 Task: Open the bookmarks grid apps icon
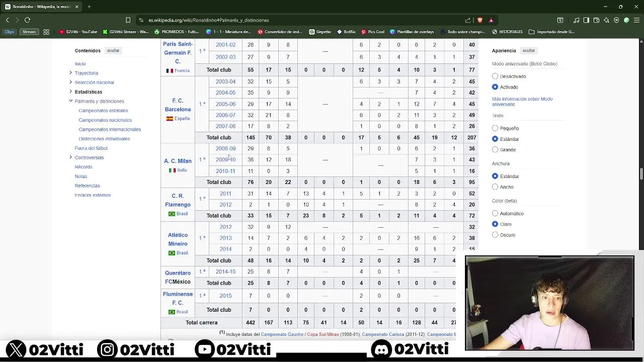coord(46,32)
